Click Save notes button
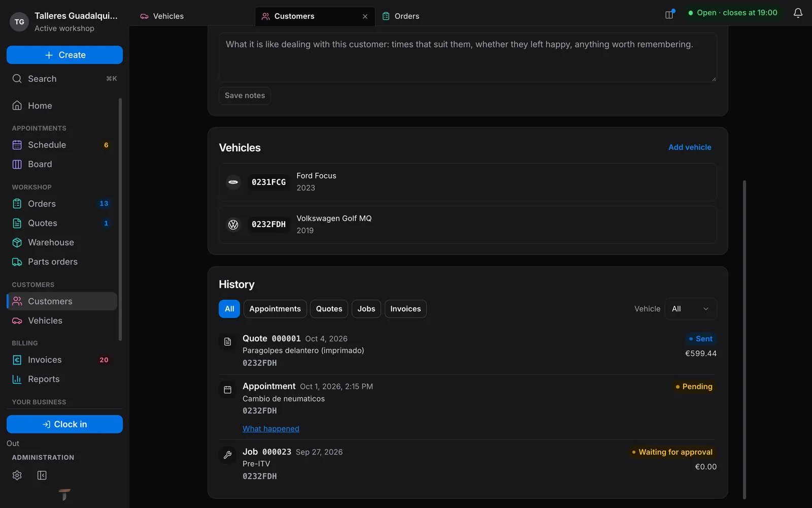The image size is (812, 508). [x=245, y=96]
